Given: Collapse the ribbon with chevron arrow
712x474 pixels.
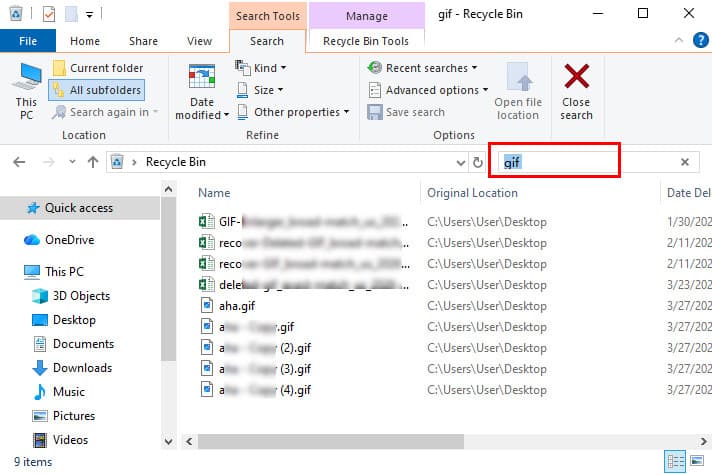Looking at the screenshot, I should (678, 40).
